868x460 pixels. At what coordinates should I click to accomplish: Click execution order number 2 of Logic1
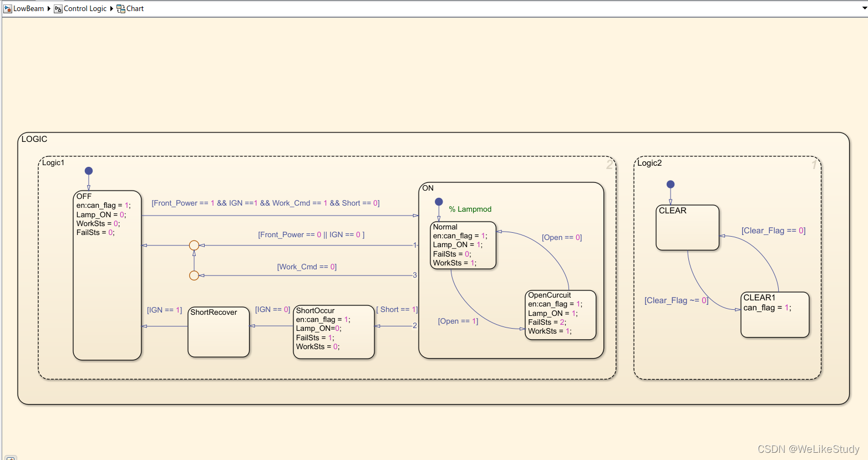[x=610, y=165]
